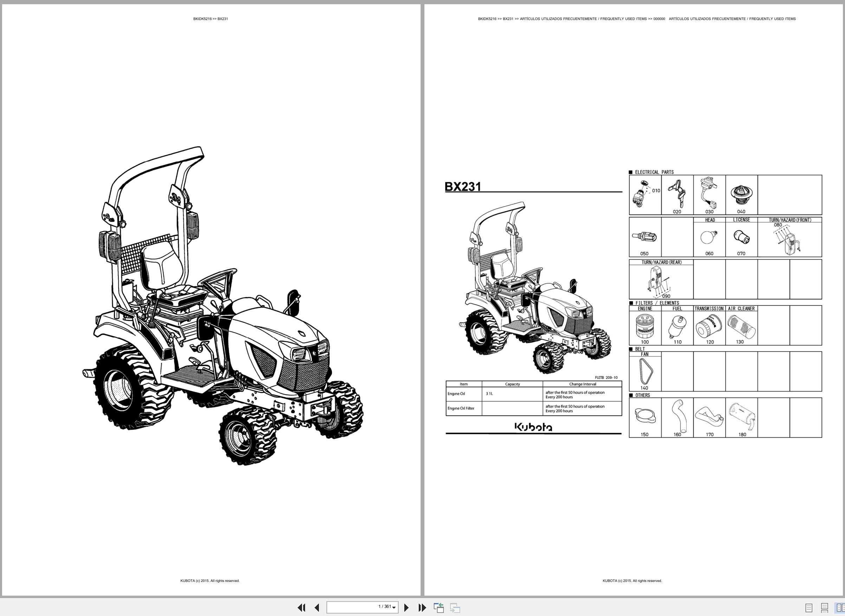Click the small BX231 tractor illustration

point(535,288)
